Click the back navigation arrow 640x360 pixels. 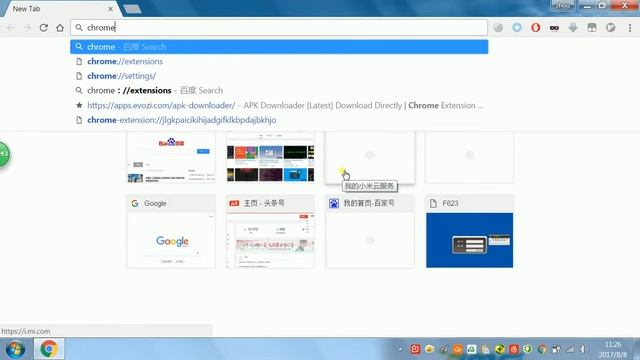point(11,28)
